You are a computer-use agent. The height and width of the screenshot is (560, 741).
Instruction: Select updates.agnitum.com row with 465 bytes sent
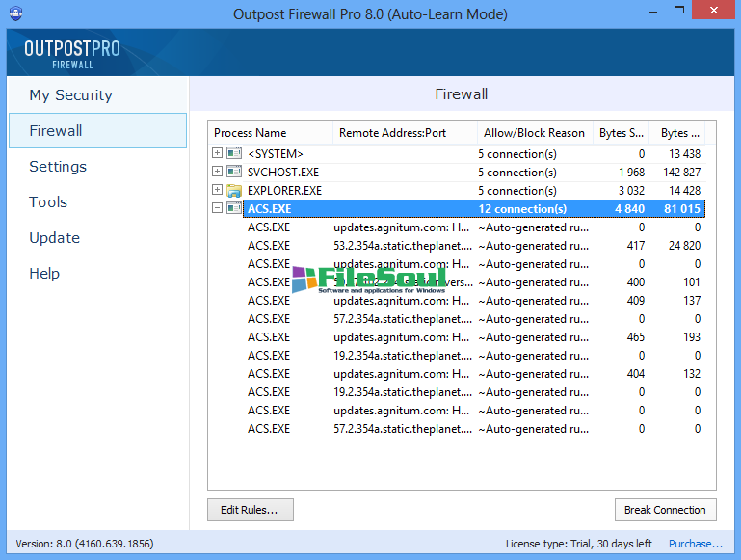point(474,337)
